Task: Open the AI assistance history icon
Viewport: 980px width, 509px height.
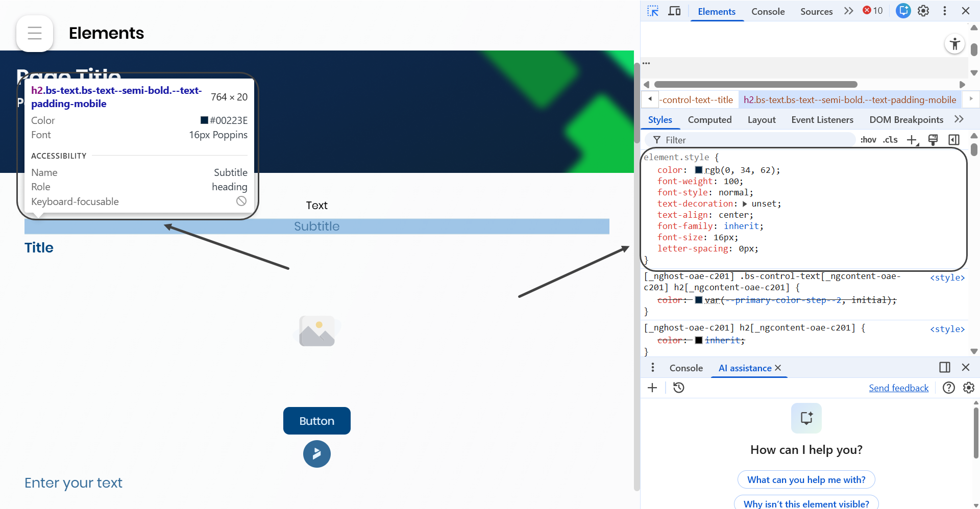Action: coord(678,388)
